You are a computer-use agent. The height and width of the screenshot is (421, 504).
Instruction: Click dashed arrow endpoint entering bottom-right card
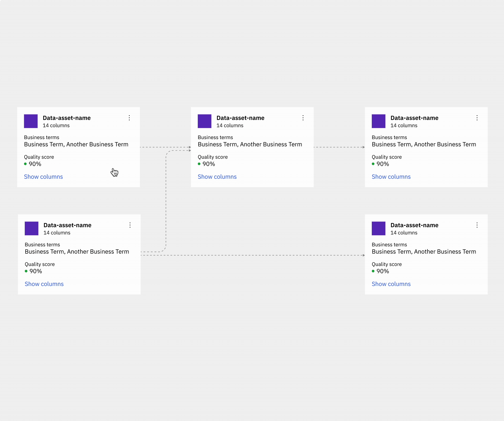point(364,255)
